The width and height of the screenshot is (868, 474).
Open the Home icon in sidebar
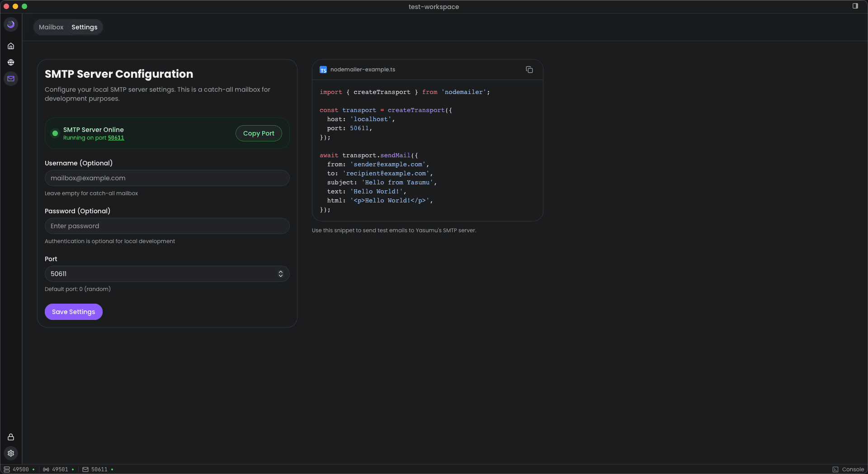(x=11, y=46)
